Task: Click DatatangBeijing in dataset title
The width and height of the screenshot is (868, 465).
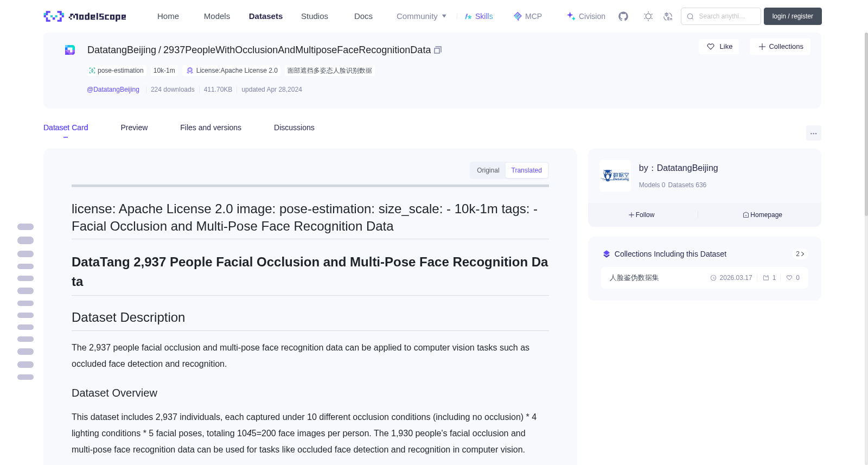Action: coord(122,50)
